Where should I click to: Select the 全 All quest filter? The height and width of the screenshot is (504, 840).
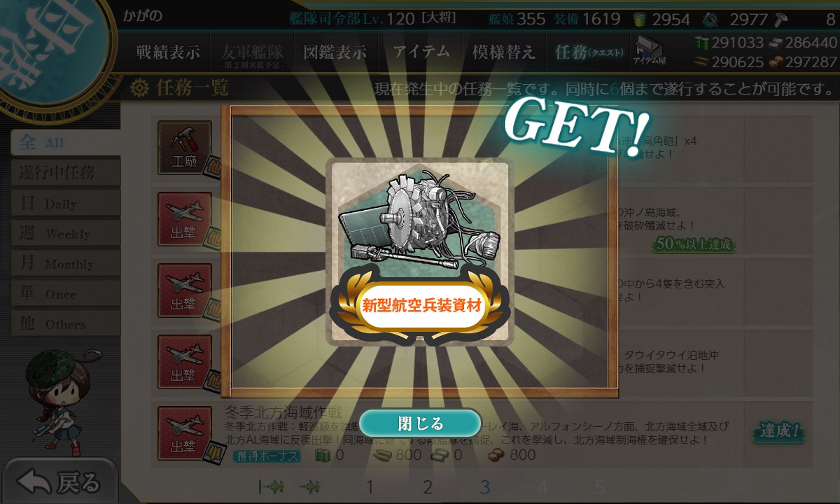pyautogui.click(x=64, y=142)
